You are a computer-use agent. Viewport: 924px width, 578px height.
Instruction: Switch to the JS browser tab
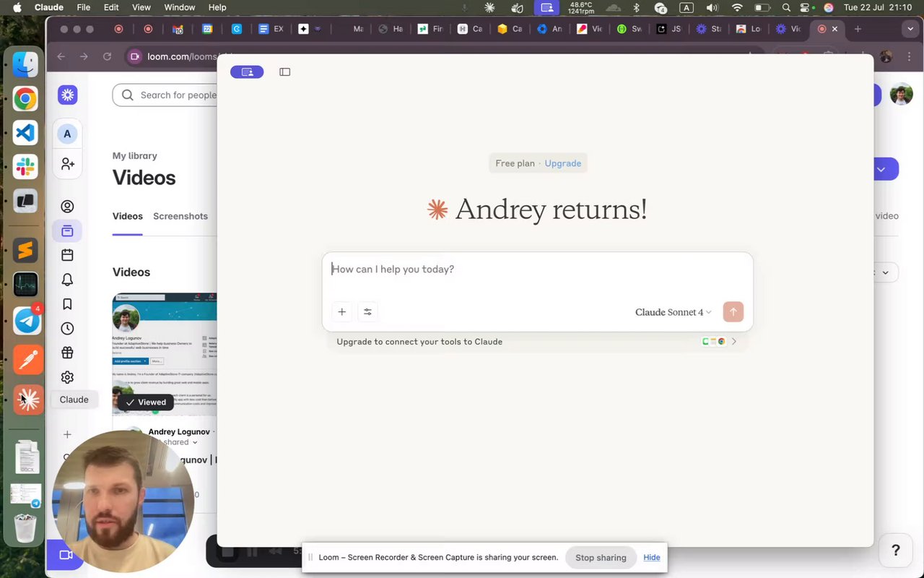click(668, 29)
